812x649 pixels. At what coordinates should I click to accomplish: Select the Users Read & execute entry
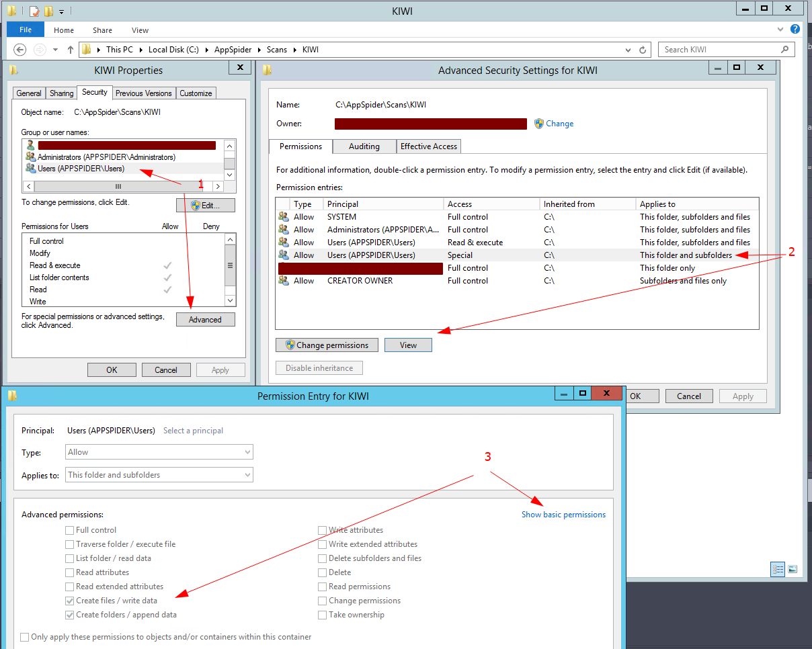pyautogui.click(x=518, y=243)
